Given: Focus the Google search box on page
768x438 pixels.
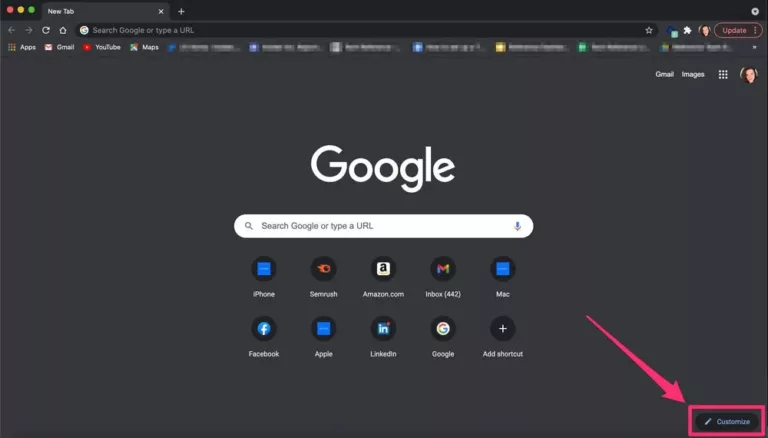Looking at the screenshot, I should pyautogui.click(x=384, y=226).
